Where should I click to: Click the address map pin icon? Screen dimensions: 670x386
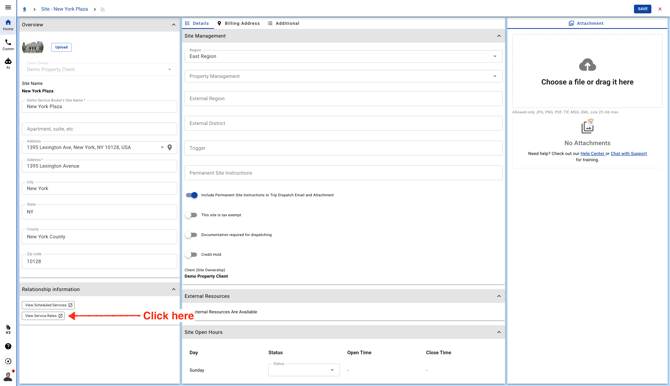click(170, 147)
